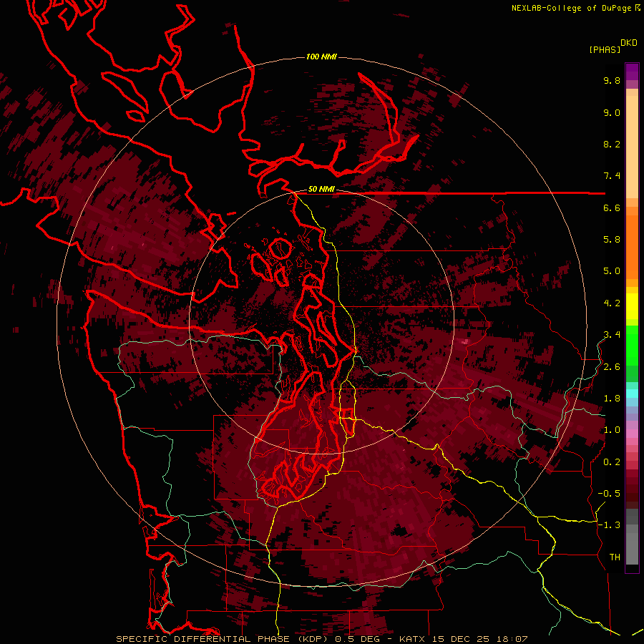Click the [PHAS] units label
This screenshot has height=644, width=644.
605,49
